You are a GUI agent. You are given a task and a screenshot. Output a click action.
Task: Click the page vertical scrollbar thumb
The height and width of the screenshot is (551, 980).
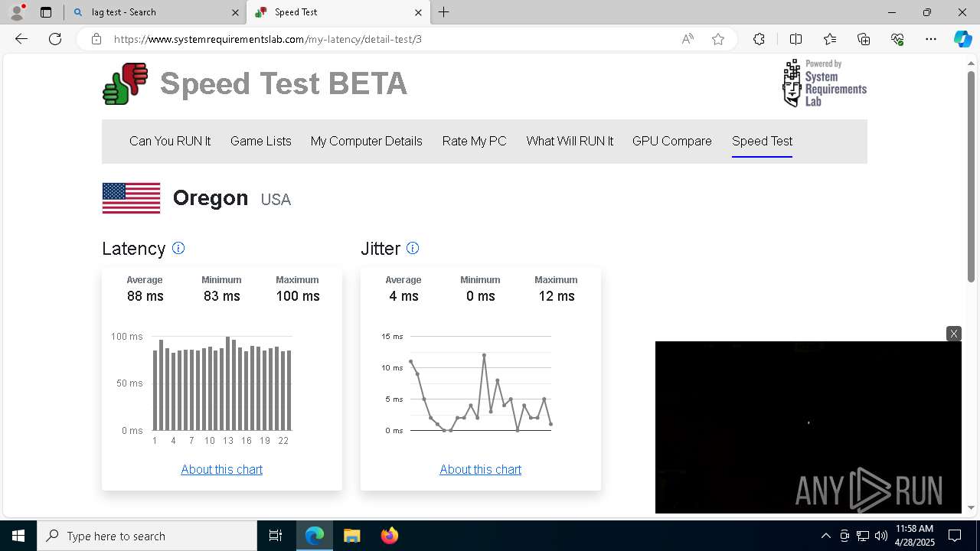[x=972, y=176]
